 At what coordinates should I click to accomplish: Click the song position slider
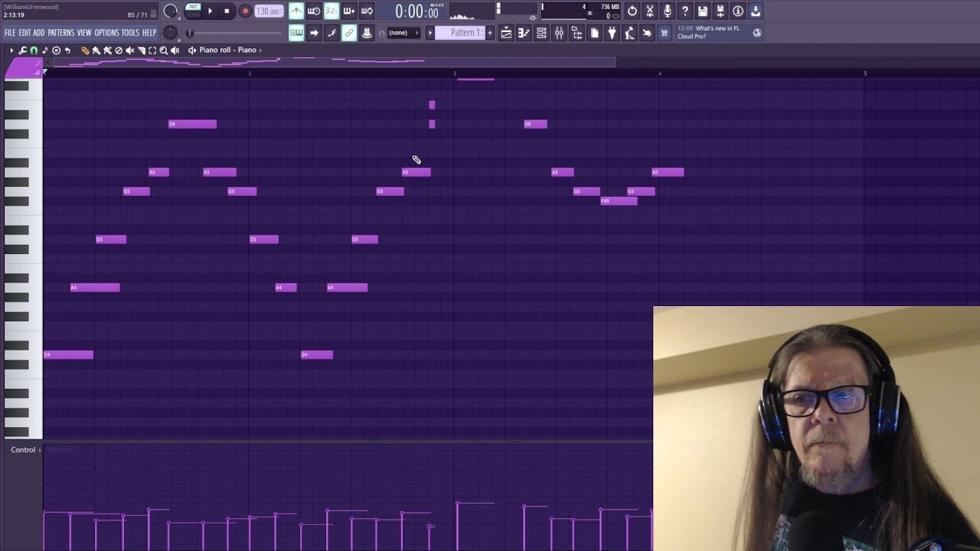(236, 33)
